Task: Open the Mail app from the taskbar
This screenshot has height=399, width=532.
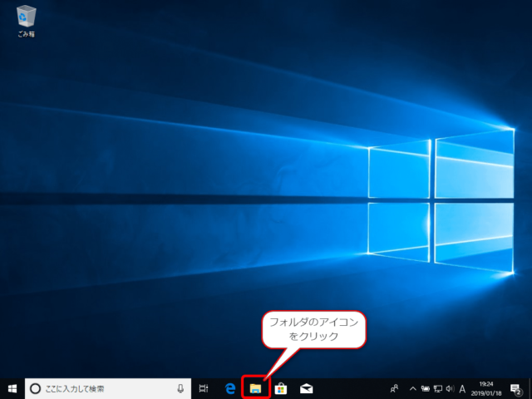Action: click(x=306, y=388)
